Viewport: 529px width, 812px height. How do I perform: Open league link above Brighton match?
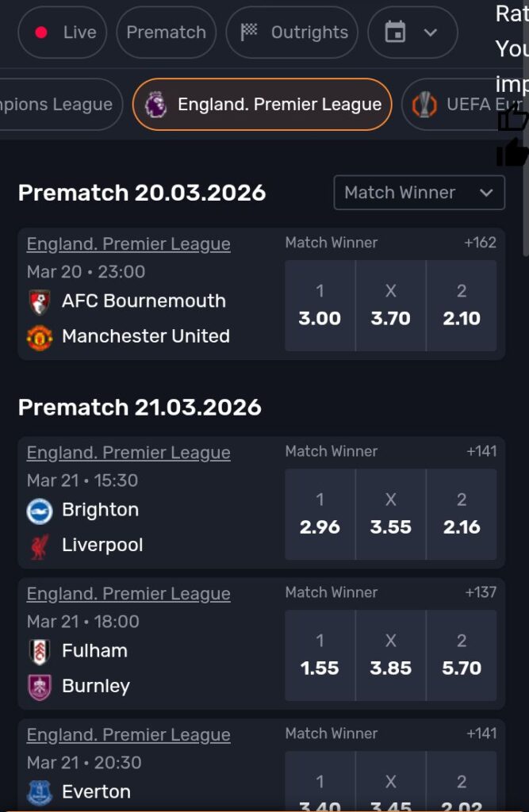(128, 453)
